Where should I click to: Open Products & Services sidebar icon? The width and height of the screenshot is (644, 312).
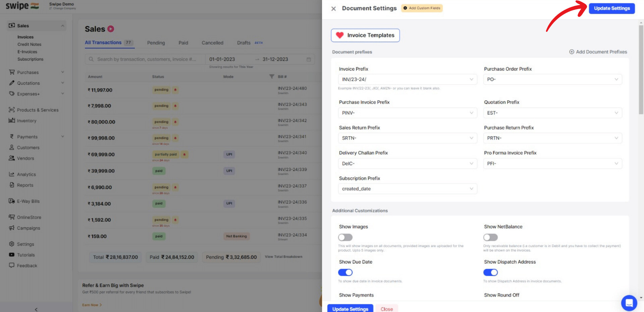[x=12, y=110]
